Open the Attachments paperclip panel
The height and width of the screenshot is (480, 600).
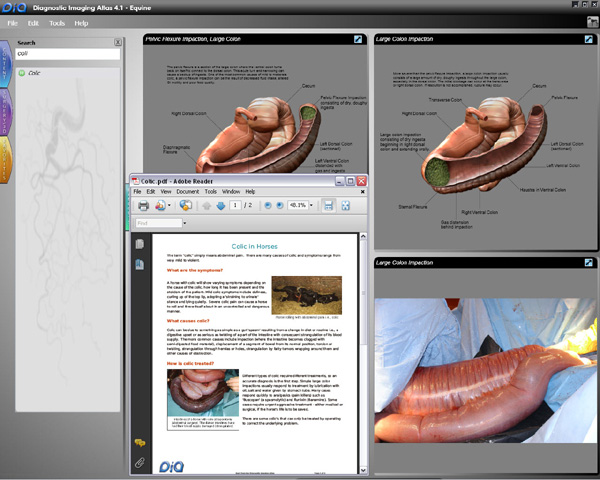140,463
